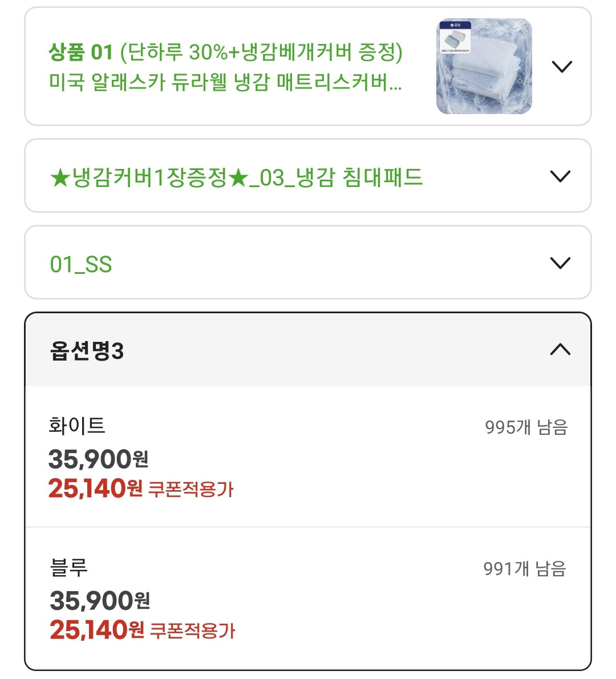Click the 블루 35,900원 original price
This screenshot has height=679, width=616.
(x=100, y=601)
